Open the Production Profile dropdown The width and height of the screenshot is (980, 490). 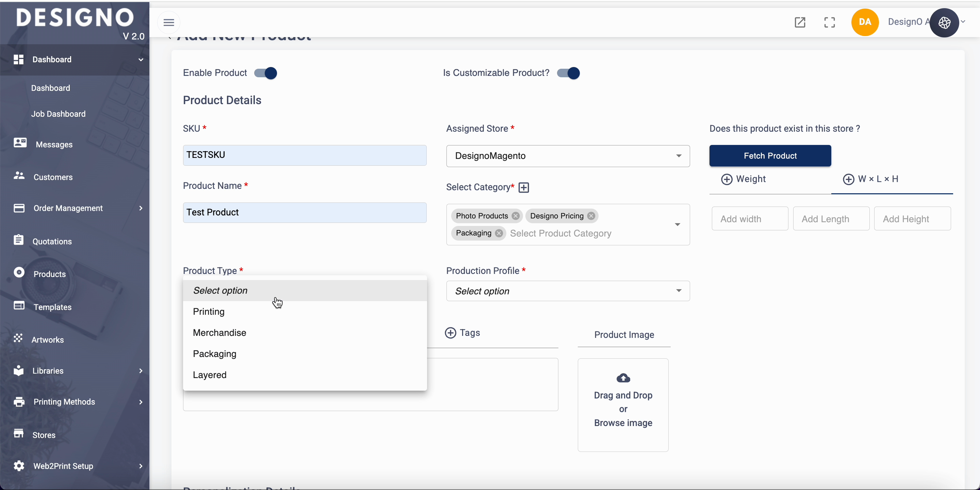pos(568,291)
